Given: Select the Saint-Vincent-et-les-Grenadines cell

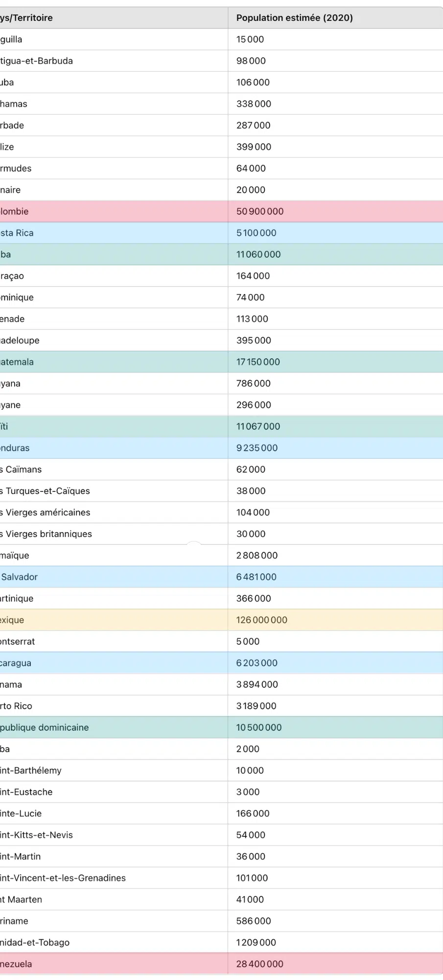Looking at the screenshot, I should pos(63,878).
